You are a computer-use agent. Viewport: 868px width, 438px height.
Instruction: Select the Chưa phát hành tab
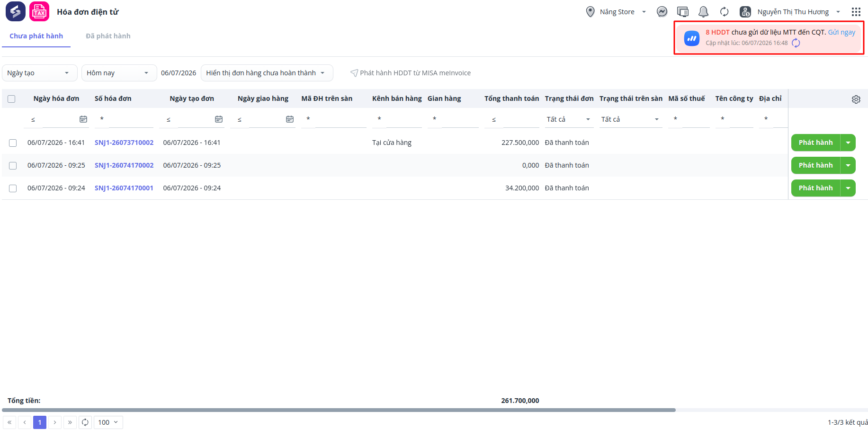pyautogui.click(x=36, y=36)
